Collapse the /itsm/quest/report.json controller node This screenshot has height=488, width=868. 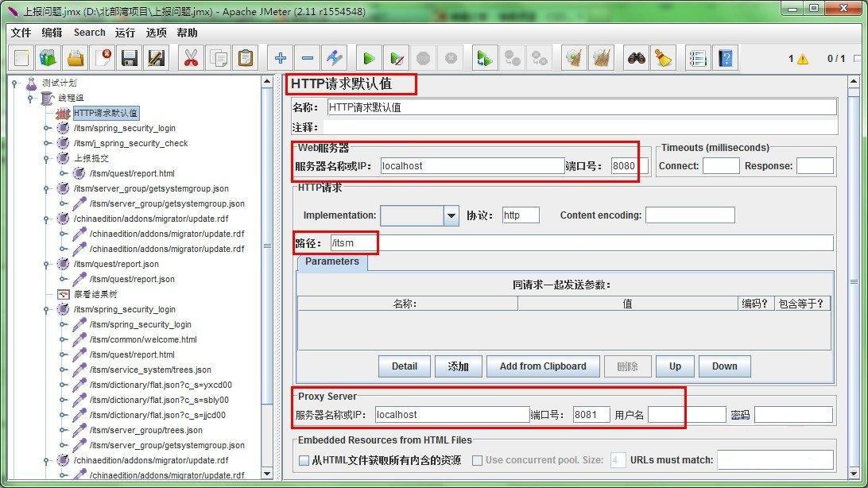pos(47,264)
